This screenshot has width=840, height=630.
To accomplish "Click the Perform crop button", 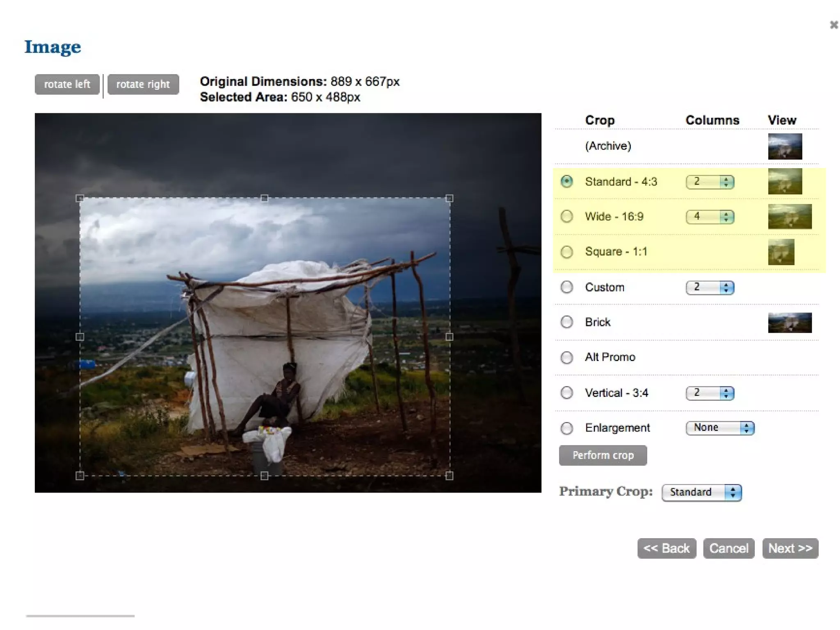I will tap(603, 455).
